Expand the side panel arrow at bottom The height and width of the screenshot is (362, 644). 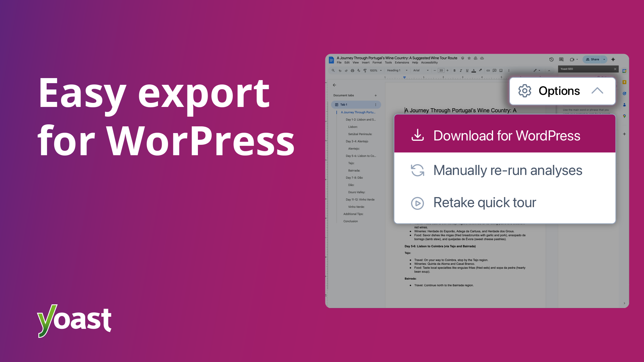[x=624, y=303]
